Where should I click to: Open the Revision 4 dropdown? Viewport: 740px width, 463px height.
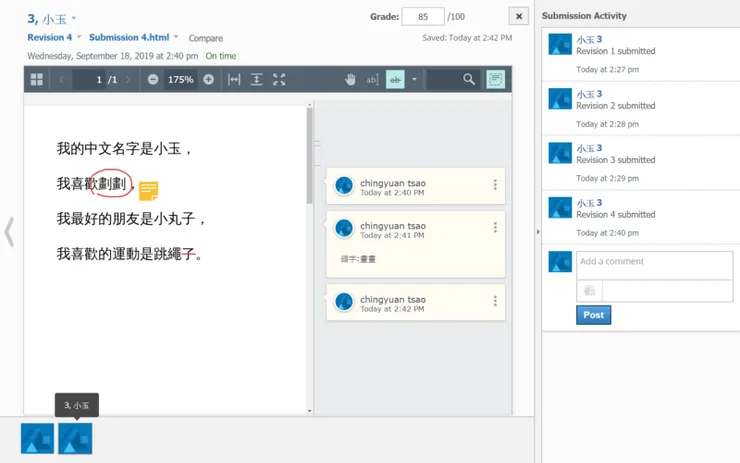[79, 37]
